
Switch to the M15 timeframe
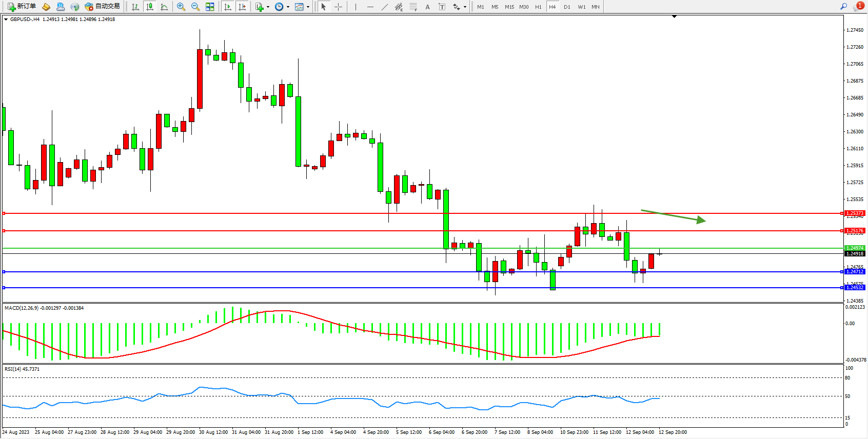click(x=509, y=7)
